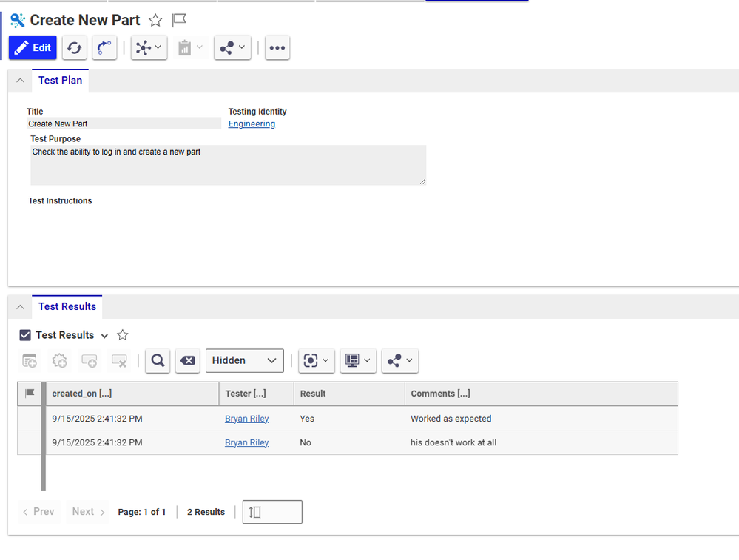The height and width of the screenshot is (560, 739).
Task: Expand the top toolbar share dropdown
Action: [232, 47]
